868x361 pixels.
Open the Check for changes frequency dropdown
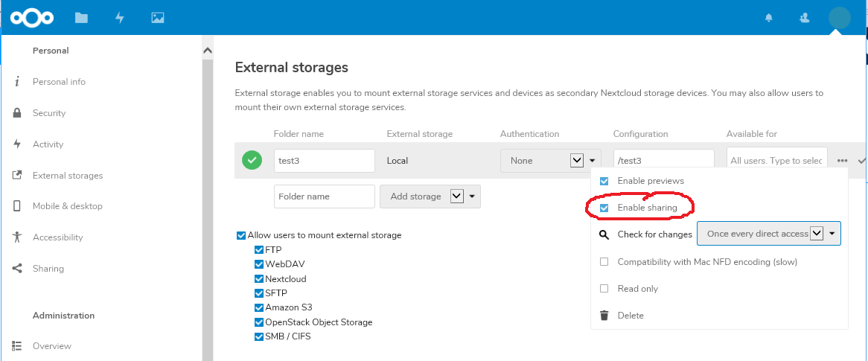(x=768, y=234)
